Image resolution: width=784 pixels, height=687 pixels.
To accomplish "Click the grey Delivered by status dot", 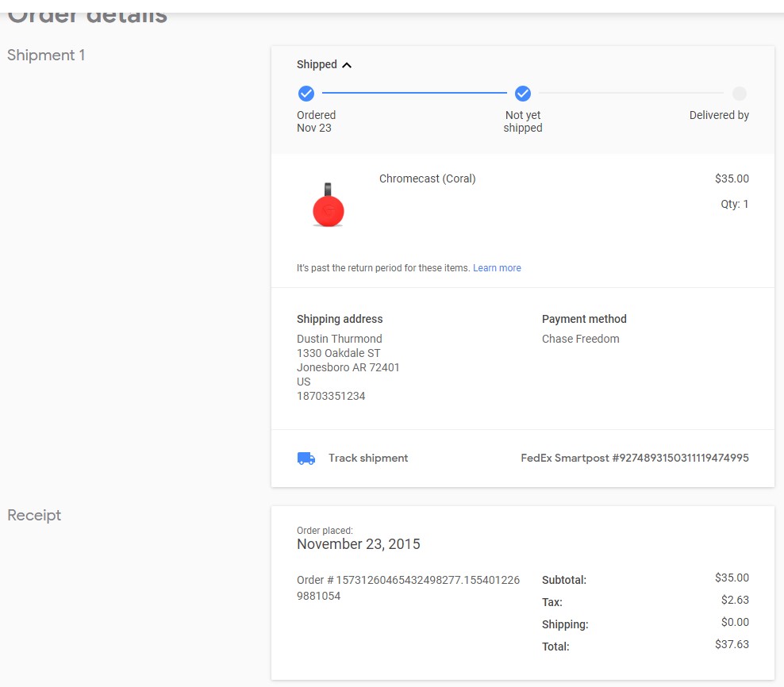I will click(739, 94).
